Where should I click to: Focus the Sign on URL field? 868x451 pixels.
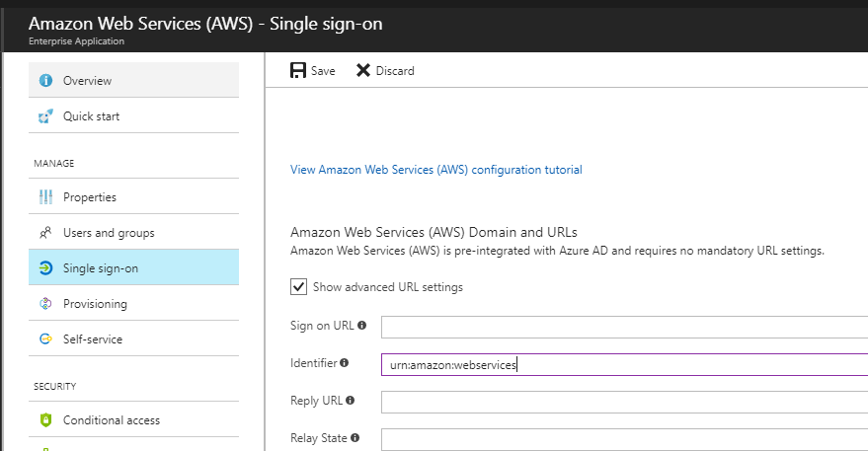coord(624,327)
